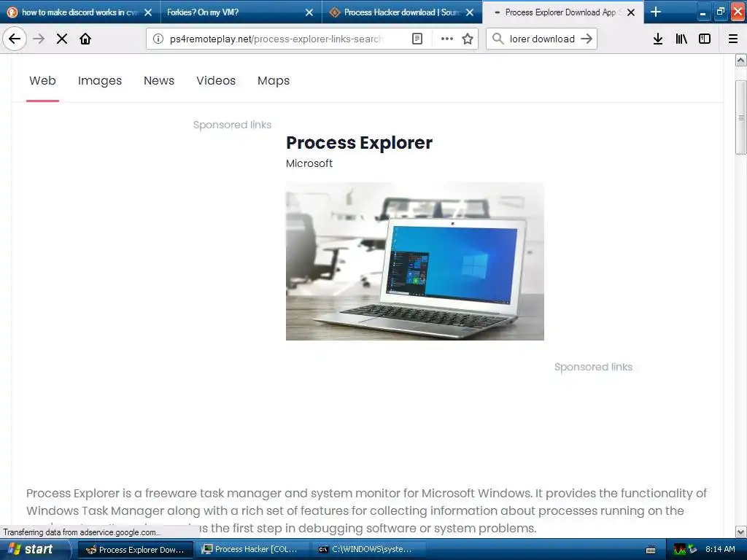747x560 pixels.
Task: Click the search magnifier icon
Action: coord(498,39)
